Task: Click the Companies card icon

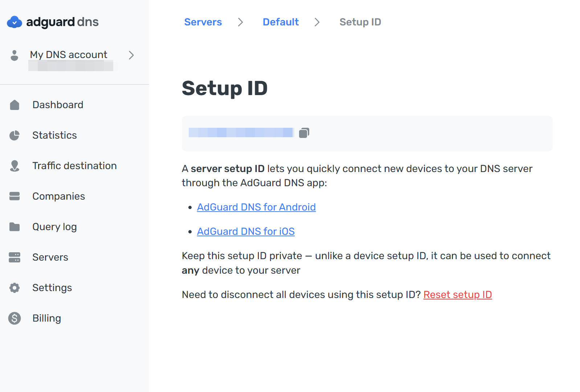Action: pos(15,196)
